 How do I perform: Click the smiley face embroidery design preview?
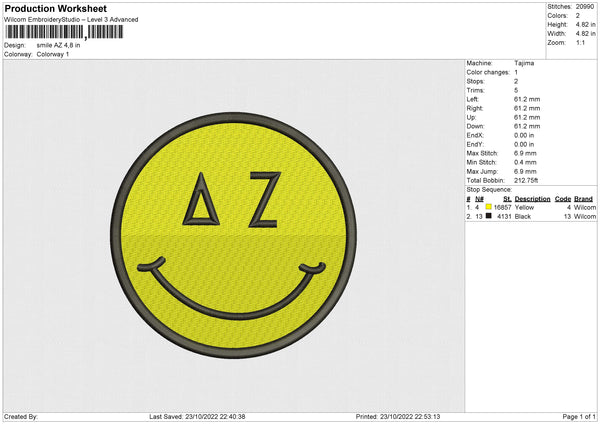[233, 235]
